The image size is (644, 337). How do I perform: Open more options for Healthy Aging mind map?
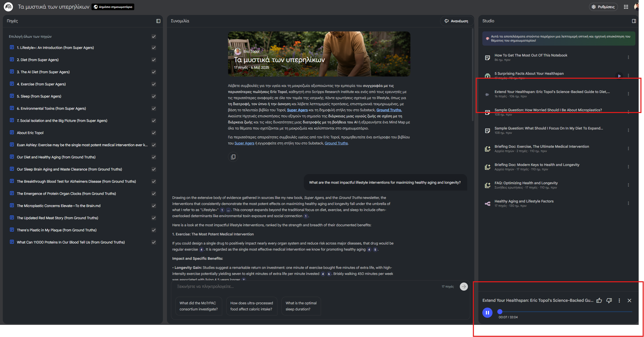coord(628,203)
